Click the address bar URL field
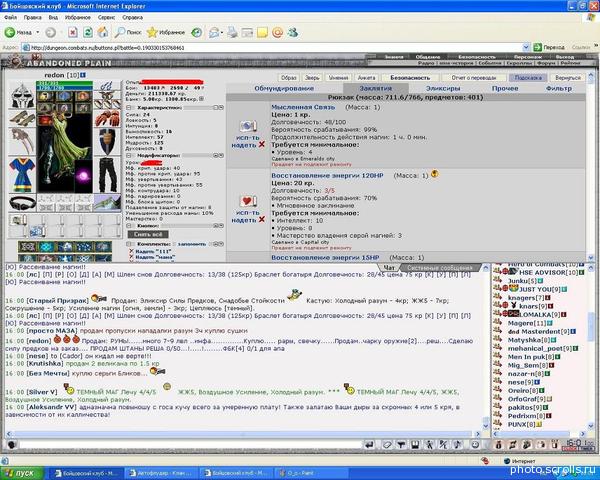This screenshot has width=600, height=480. (272, 47)
